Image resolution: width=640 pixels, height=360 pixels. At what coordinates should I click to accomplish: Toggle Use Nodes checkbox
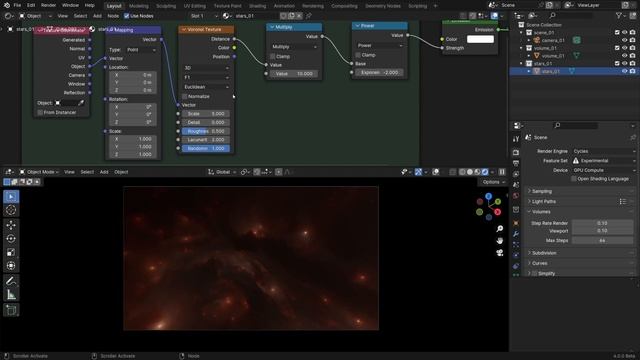tap(127, 16)
